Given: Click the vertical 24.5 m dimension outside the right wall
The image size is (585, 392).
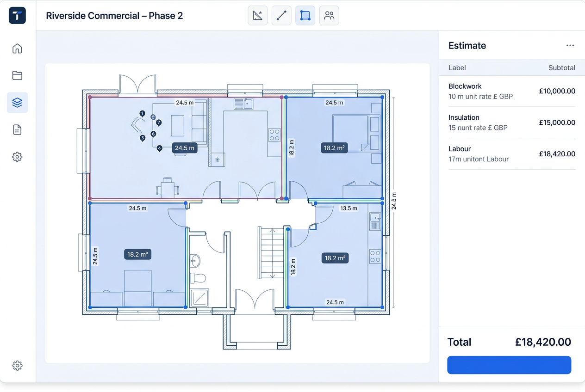Looking at the screenshot, I should [394, 201].
